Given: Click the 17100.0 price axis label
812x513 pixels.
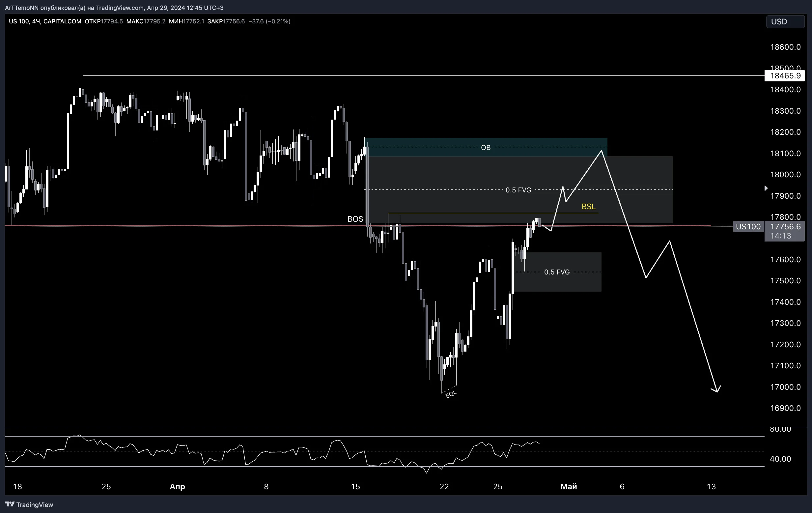Looking at the screenshot, I should click(x=785, y=366).
